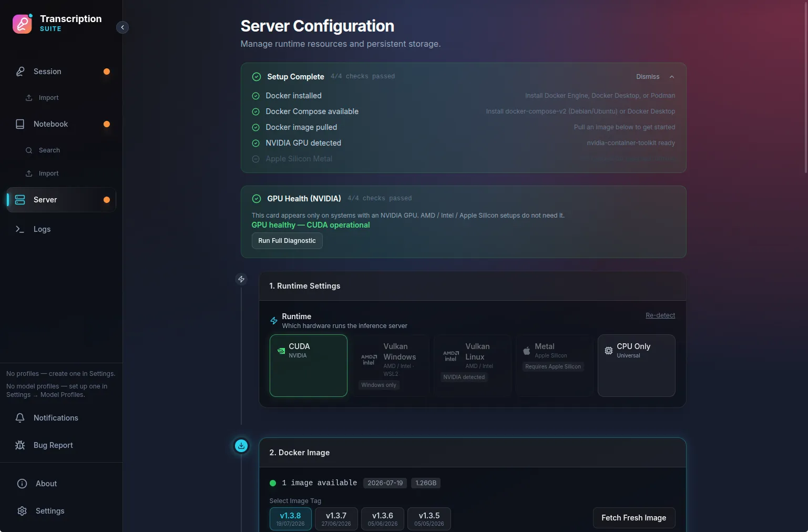Open Settings from the sidebar

(x=62, y=511)
